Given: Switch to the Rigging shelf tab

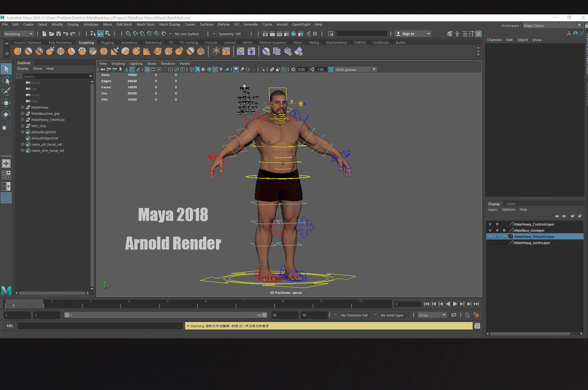Looking at the screenshot, I should pos(108,43).
